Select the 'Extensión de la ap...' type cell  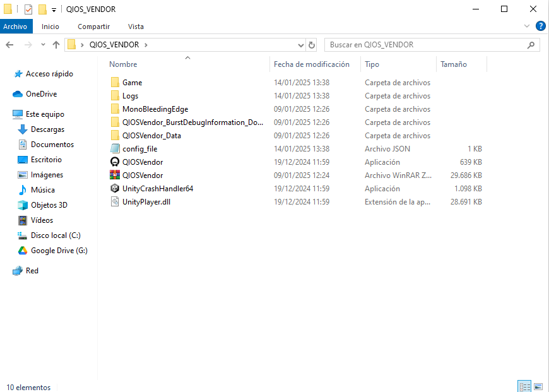coord(398,202)
